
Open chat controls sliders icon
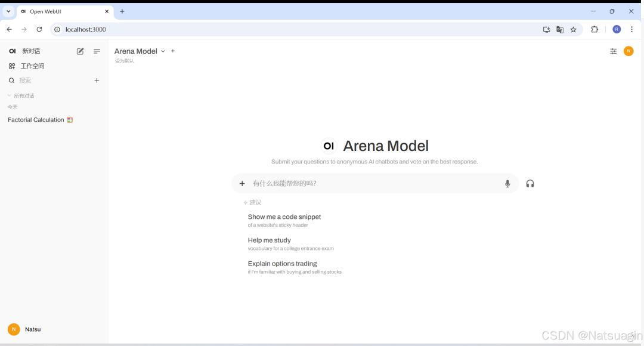(x=613, y=51)
